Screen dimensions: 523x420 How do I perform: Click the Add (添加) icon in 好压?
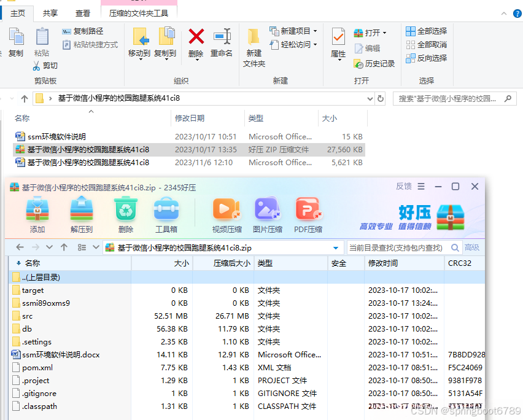[37, 209]
